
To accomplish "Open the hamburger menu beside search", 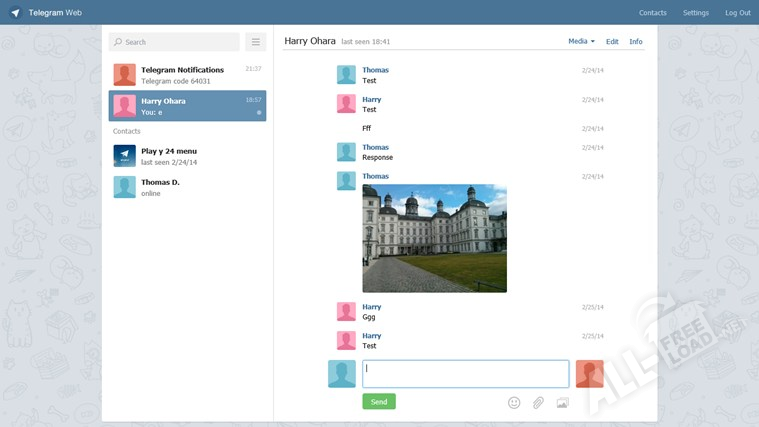I will click(255, 42).
